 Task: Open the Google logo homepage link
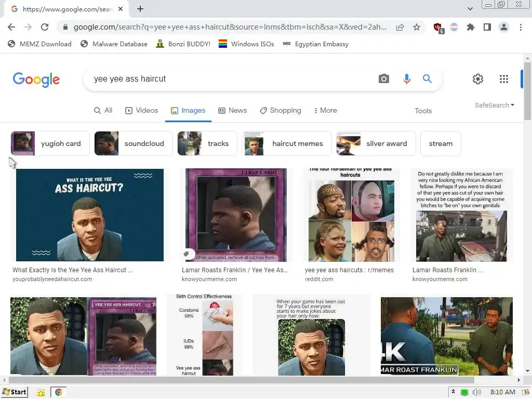(x=36, y=79)
